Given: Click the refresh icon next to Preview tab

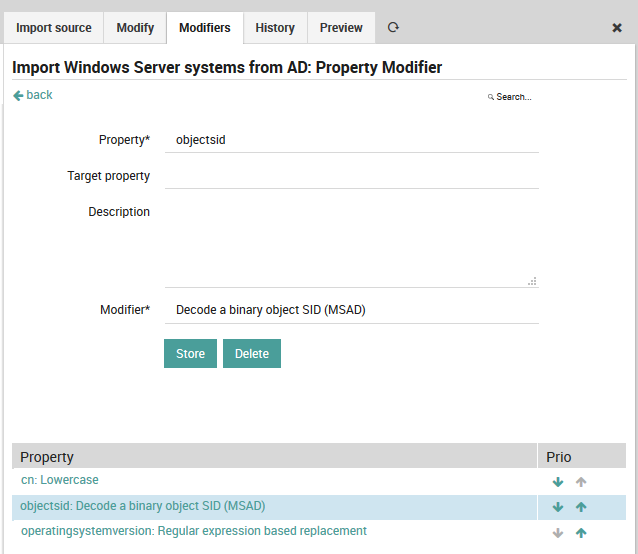Looking at the screenshot, I should 393,28.
